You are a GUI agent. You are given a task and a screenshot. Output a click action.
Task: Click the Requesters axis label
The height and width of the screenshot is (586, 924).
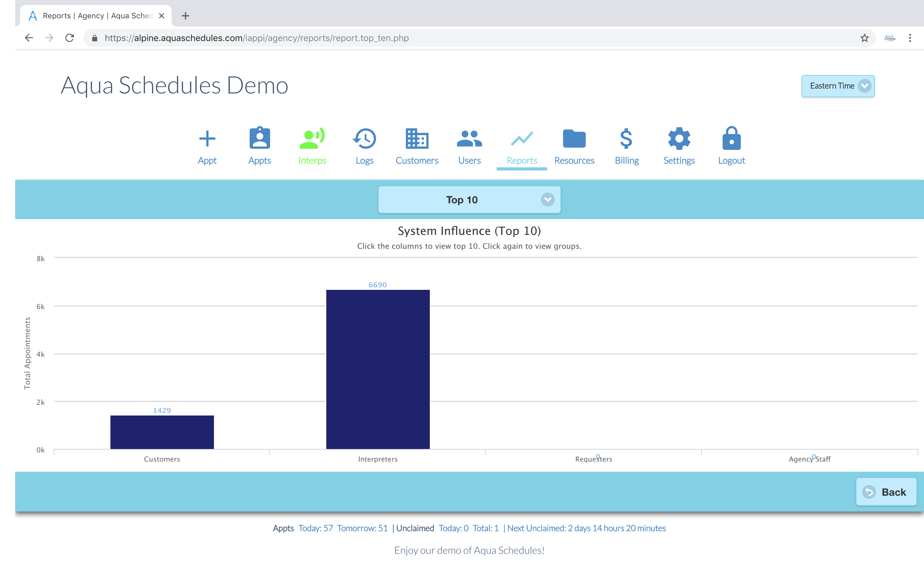point(594,459)
